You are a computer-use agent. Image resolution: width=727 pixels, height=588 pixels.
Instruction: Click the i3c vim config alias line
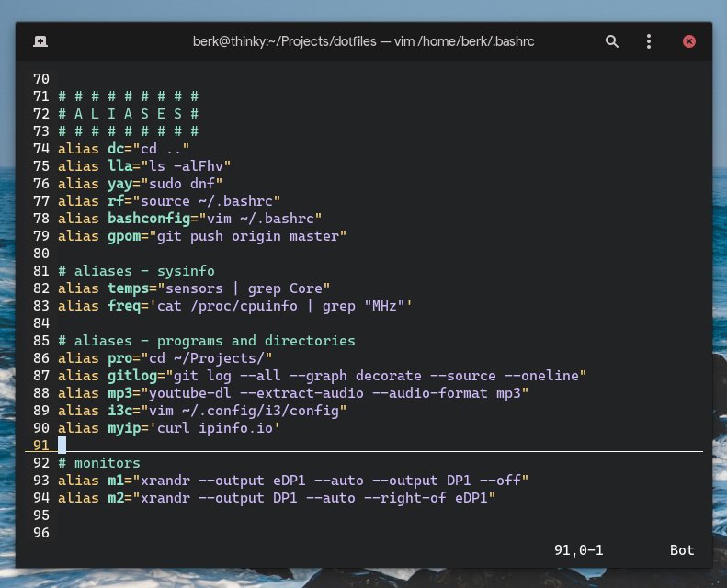pos(201,411)
